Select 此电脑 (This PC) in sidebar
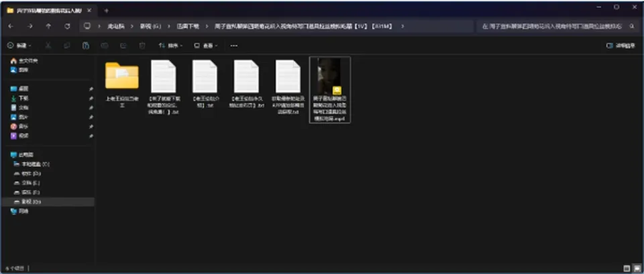This screenshot has width=644, height=274. pos(22,154)
